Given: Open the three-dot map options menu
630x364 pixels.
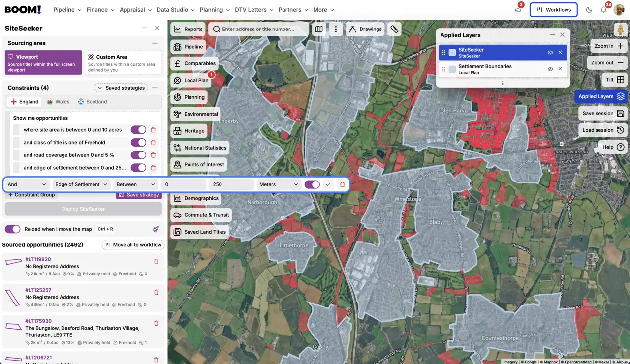Looking at the screenshot, I should (x=336, y=29).
